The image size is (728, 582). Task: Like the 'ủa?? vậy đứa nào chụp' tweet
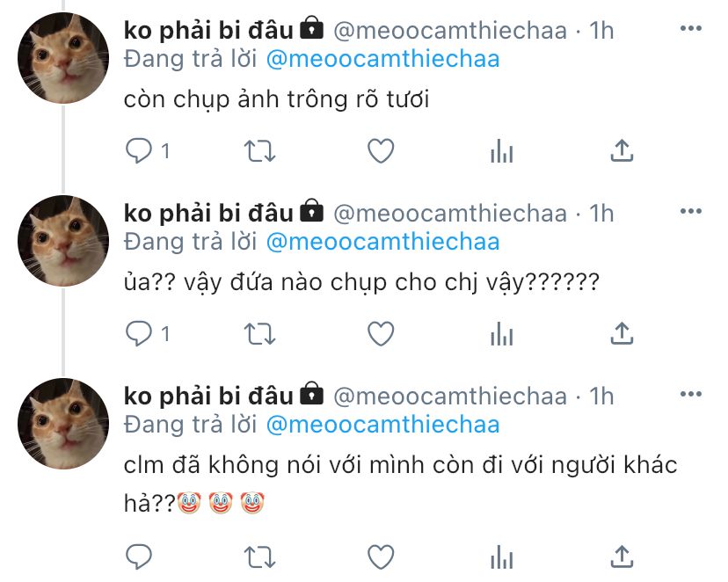(x=381, y=334)
